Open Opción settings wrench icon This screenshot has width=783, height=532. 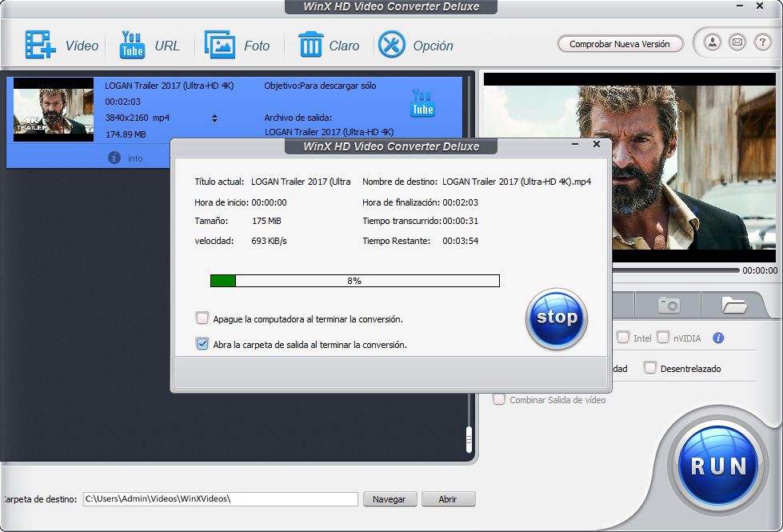[392, 45]
